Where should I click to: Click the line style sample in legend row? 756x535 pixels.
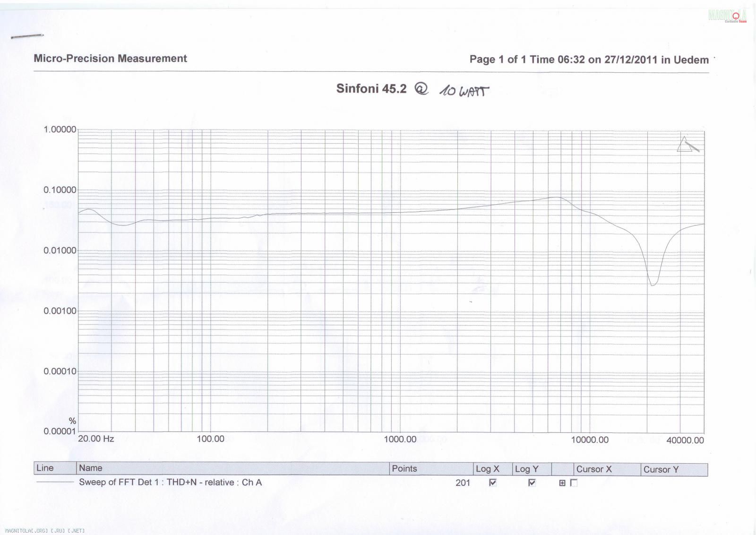click(55, 482)
